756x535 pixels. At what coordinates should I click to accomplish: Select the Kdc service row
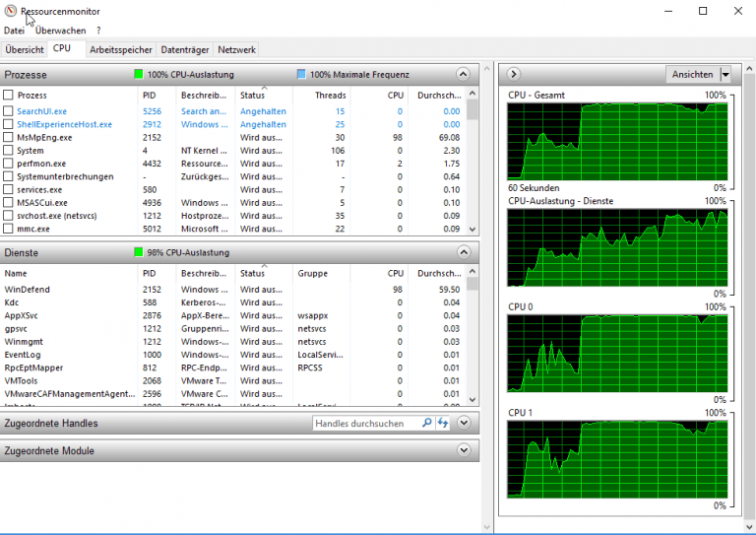click(x=233, y=302)
